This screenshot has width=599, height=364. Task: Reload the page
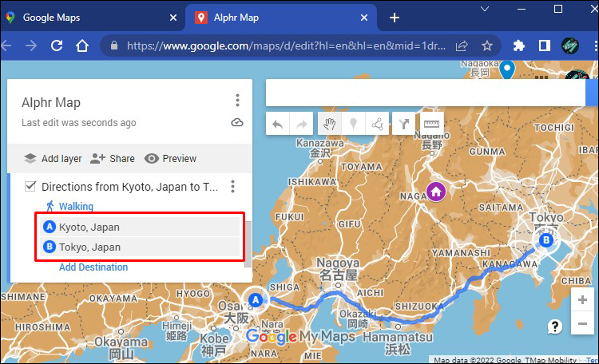57,45
